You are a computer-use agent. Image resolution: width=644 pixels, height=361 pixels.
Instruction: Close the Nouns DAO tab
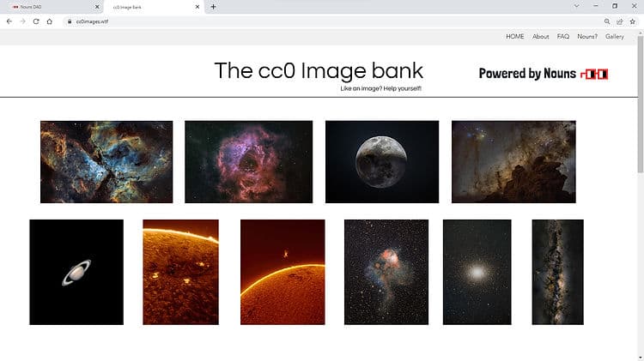click(x=97, y=7)
